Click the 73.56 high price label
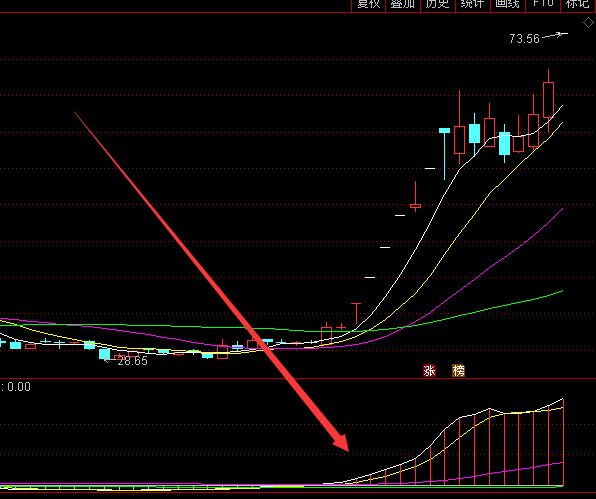 524,38
